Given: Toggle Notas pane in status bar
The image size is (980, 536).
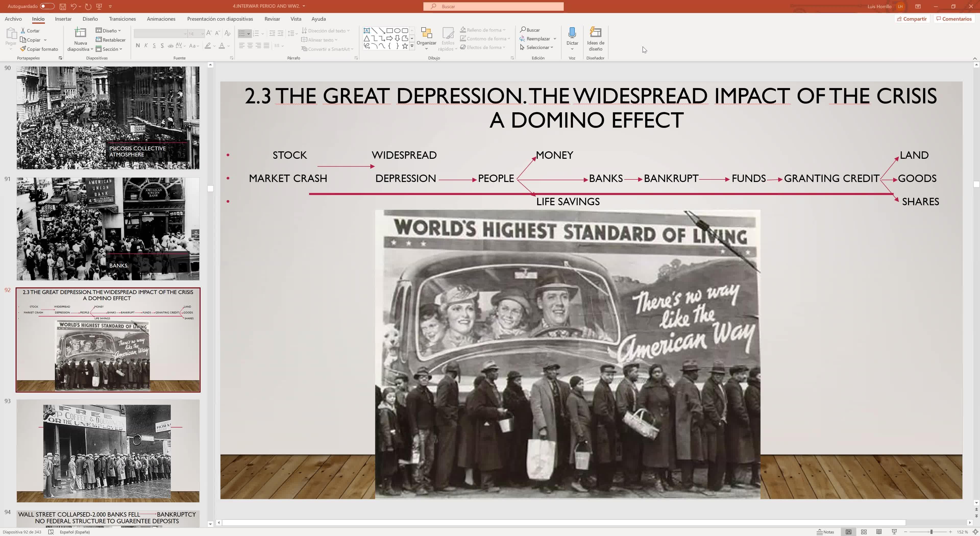Looking at the screenshot, I should coord(826,532).
